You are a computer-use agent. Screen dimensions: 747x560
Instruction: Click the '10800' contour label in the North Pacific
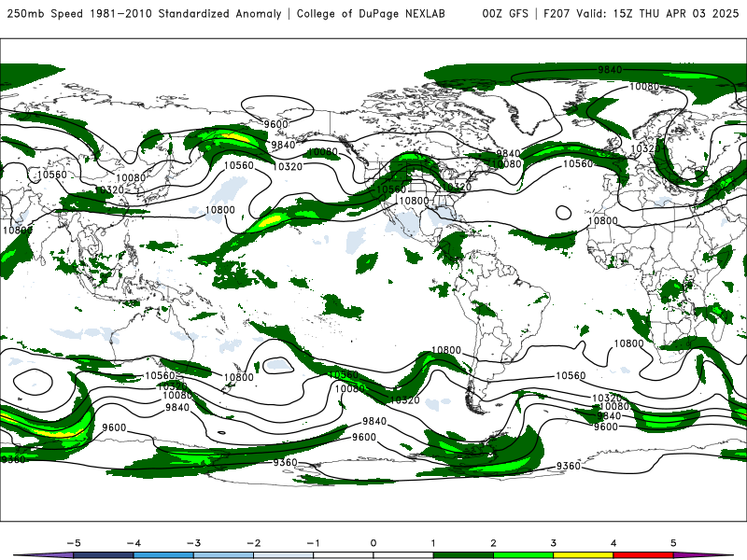(220, 210)
